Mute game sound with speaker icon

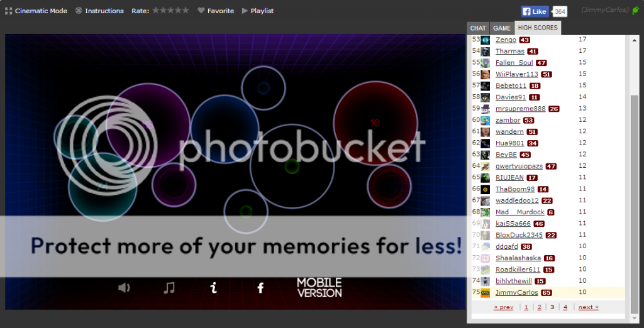click(x=124, y=288)
